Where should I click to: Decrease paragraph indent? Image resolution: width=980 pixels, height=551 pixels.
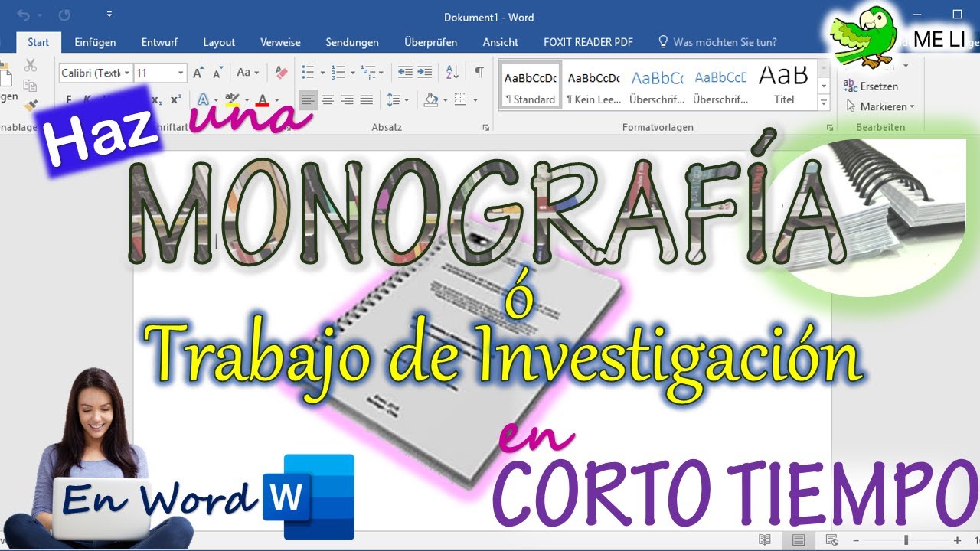[405, 73]
